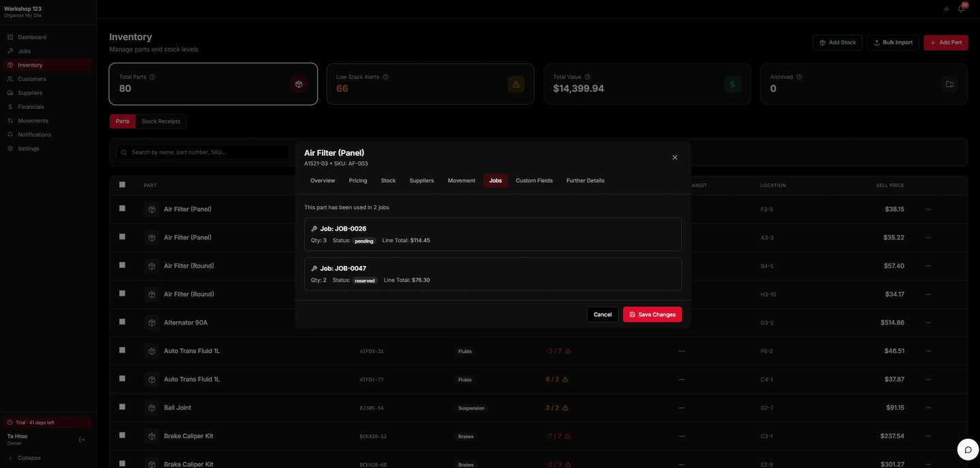Image resolution: width=980 pixels, height=468 pixels.
Task: Focus the parts search field
Action: 203,152
